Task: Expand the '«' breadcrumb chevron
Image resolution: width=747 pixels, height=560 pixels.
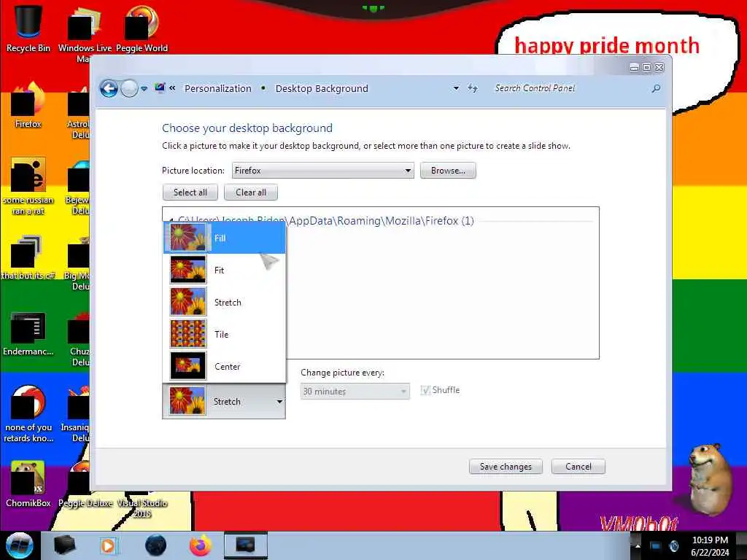Action: click(x=172, y=88)
